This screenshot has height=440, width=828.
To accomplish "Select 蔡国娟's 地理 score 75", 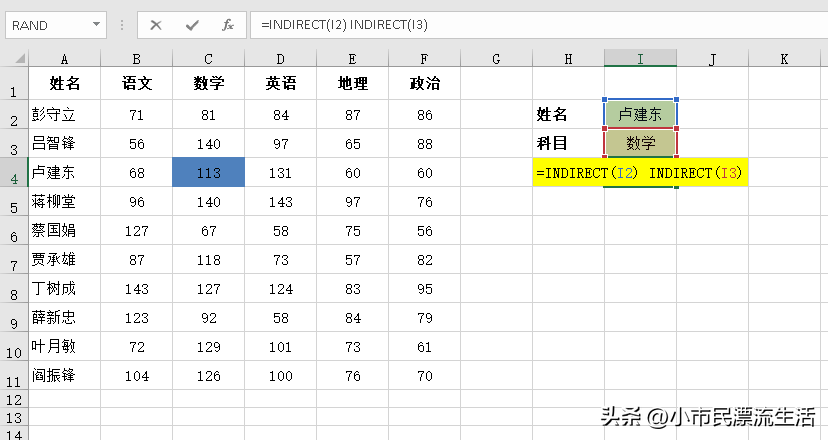I will [352, 230].
